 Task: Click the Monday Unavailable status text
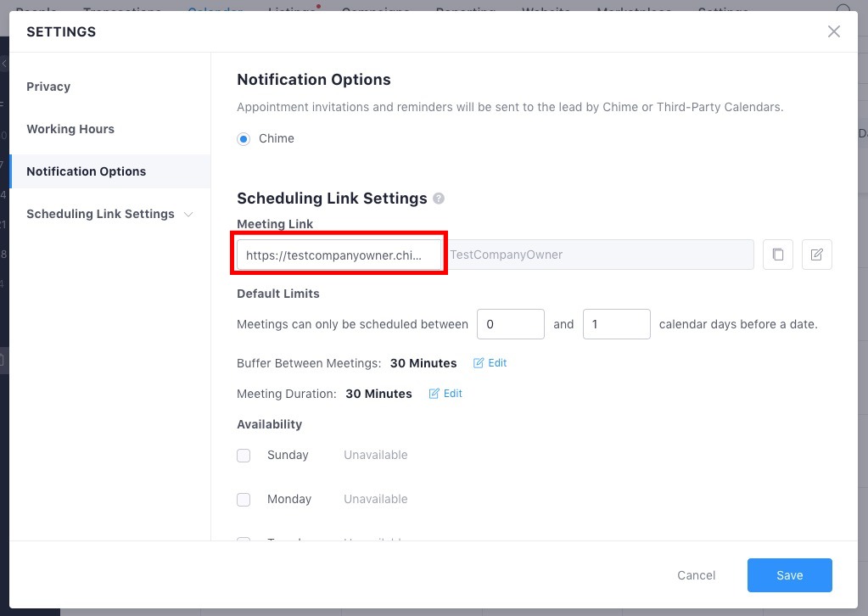(376, 499)
